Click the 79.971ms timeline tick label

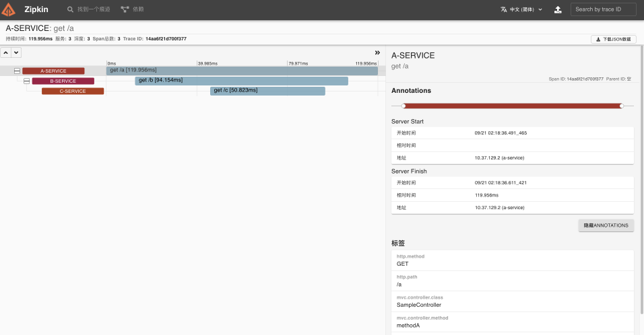click(298, 63)
